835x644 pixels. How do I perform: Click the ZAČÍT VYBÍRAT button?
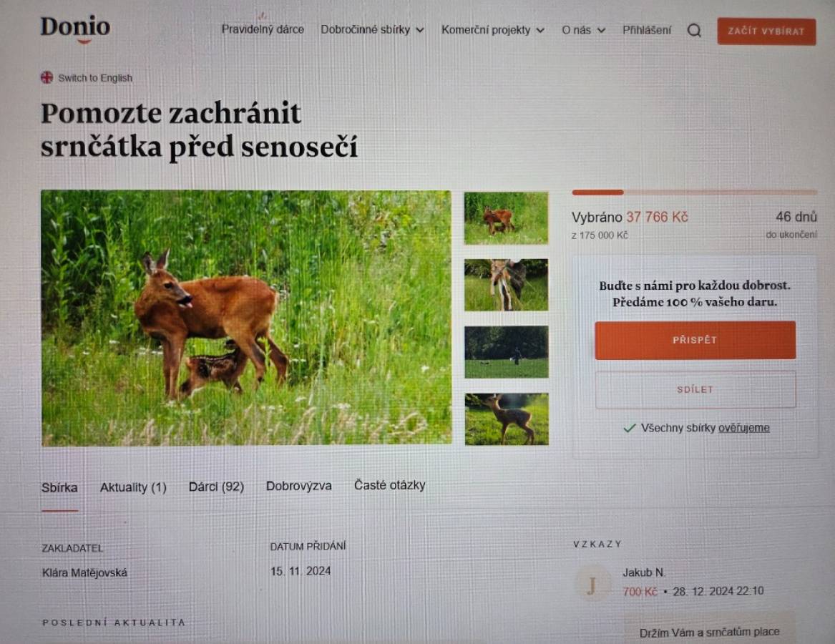point(766,31)
